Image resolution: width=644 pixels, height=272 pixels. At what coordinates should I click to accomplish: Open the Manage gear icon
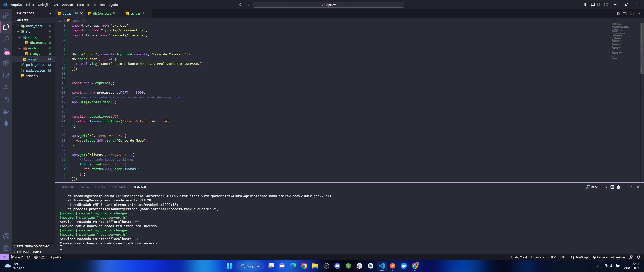coord(6,248)
